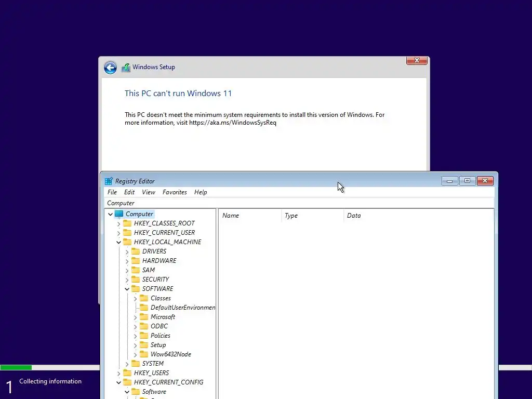
Task: Click the HARDWARE folder icon
Action: [x=136, y=261]
